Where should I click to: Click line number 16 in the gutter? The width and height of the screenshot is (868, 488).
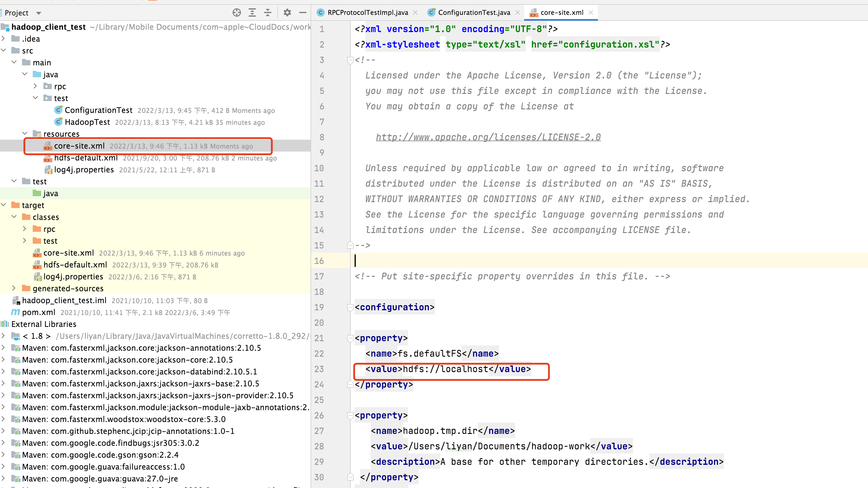319,261
